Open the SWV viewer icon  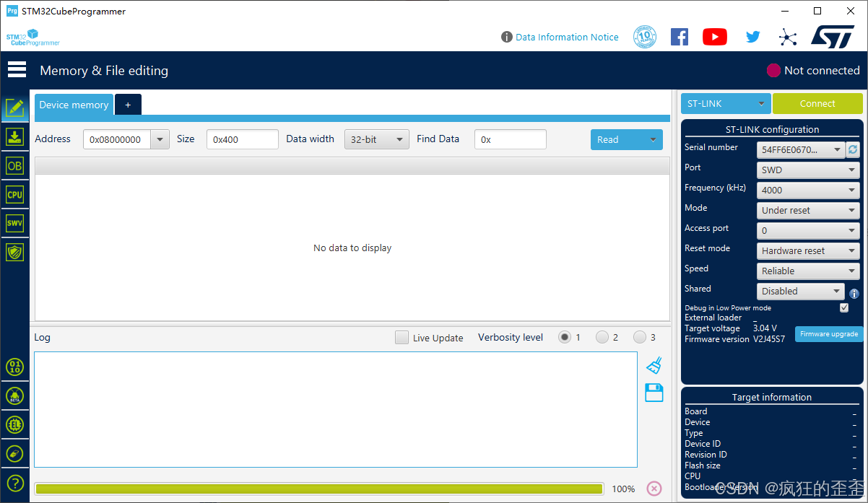pos(14,223)
